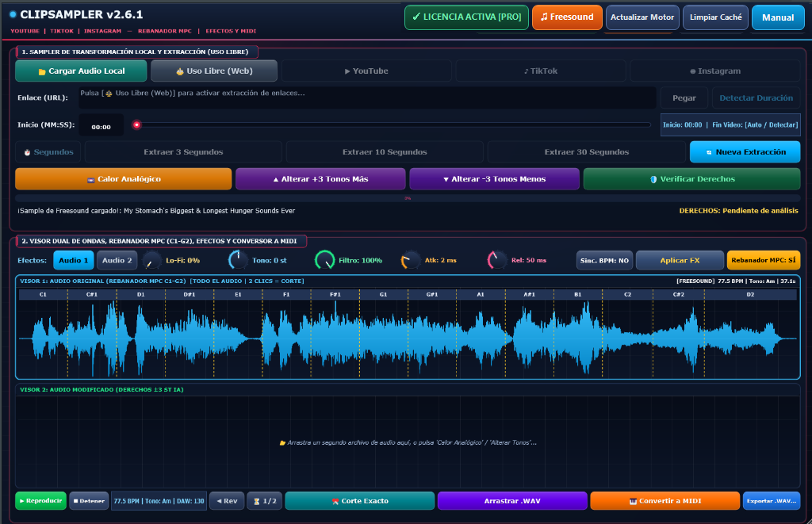The height and width of the screenshot is (524, 812).
Task: Click Actualizar Motor button
Action: (x=642, y=17)
